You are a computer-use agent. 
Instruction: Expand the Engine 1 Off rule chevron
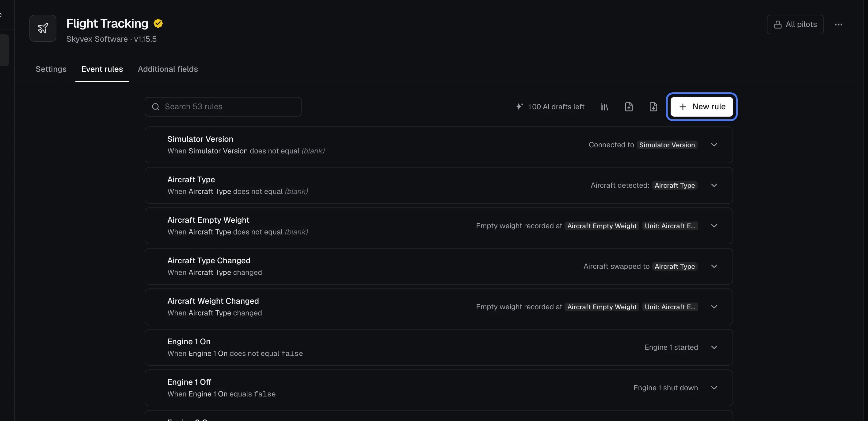pyautogui.click(x=714, y=388)
